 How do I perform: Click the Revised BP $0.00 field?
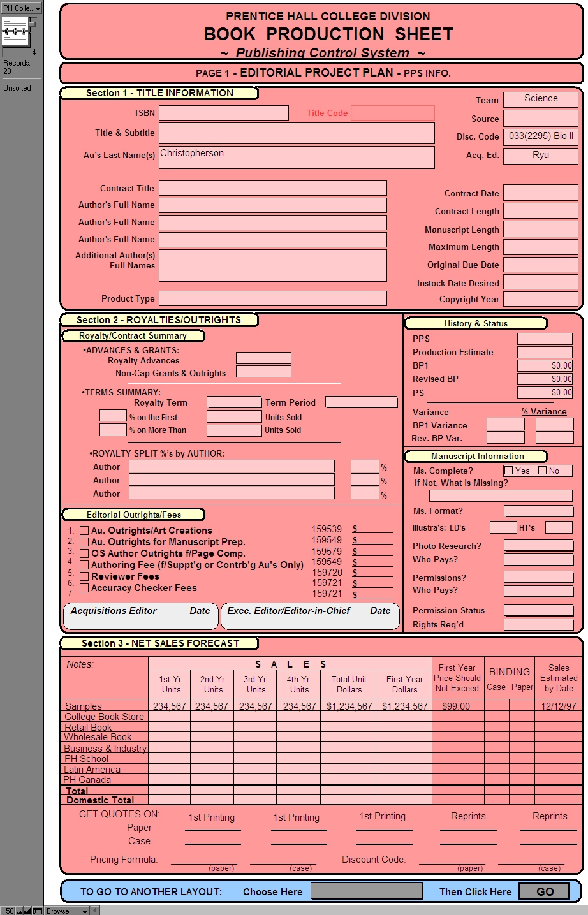(545, 379)
